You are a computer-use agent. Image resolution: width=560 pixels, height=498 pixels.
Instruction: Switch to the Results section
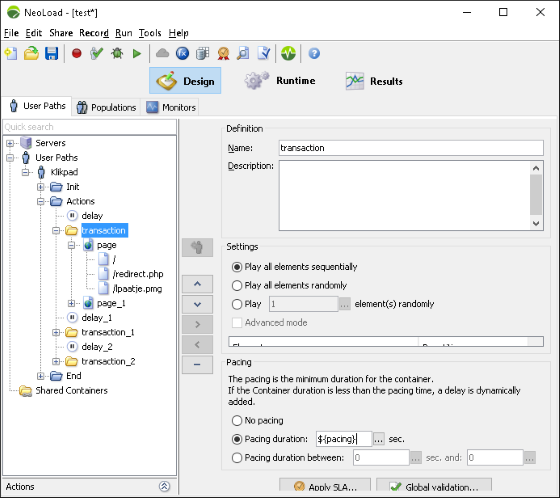pyautogui.click(x=374, y=81)
